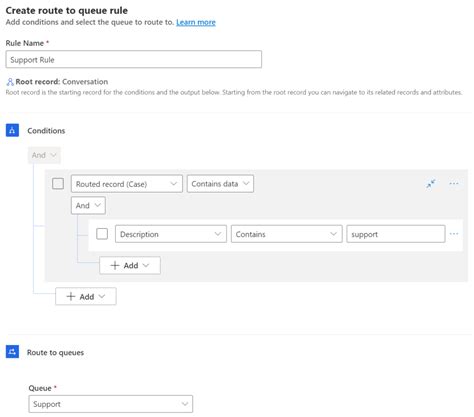Open the Support queue dropdown
Viewport: 474px width, 417px height.
(x=111, y=404)
